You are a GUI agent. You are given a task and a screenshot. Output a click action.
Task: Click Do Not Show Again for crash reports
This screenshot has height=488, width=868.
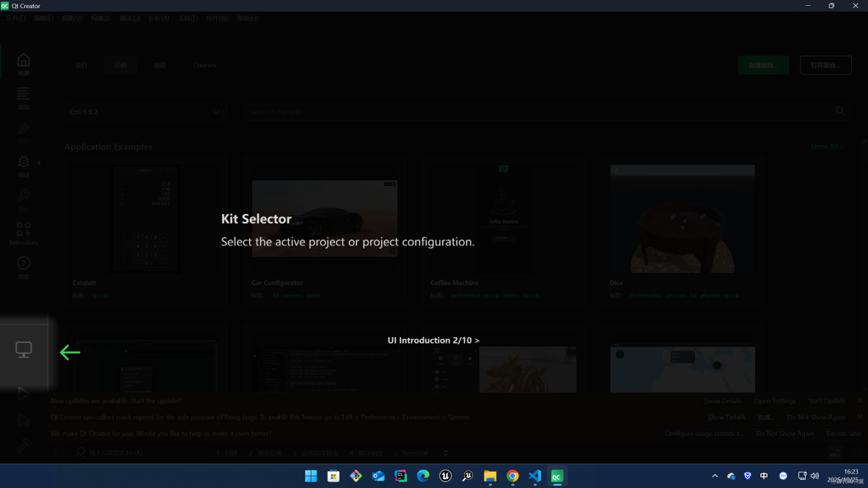pyautogui.click(x=816, y=417)
